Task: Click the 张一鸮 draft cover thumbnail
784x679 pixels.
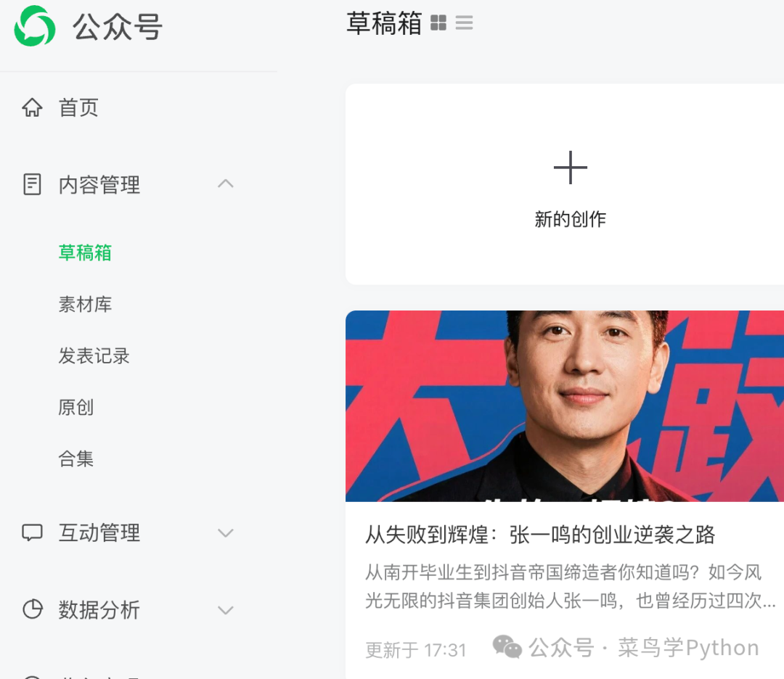Action: (x=565, y=406)
